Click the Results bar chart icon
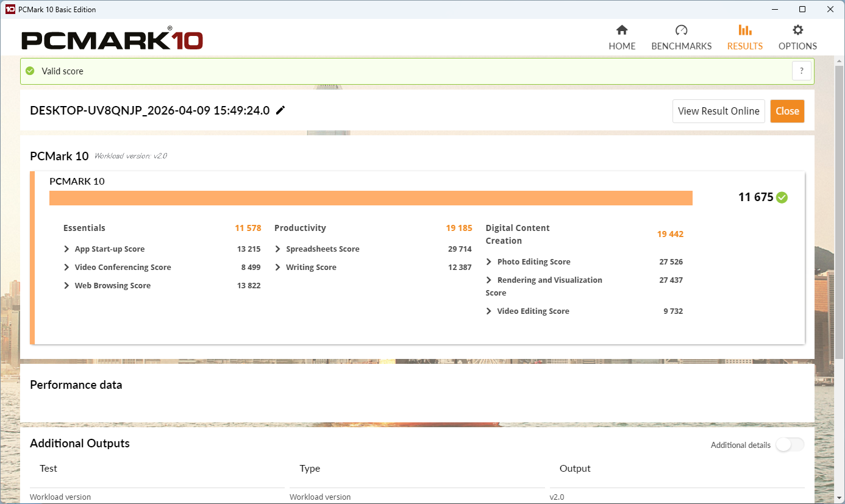 (x=744, y=30)
